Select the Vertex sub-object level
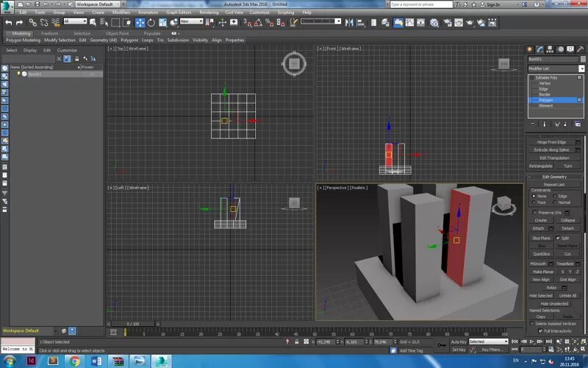The image size is (588, 368). (545, 83)
